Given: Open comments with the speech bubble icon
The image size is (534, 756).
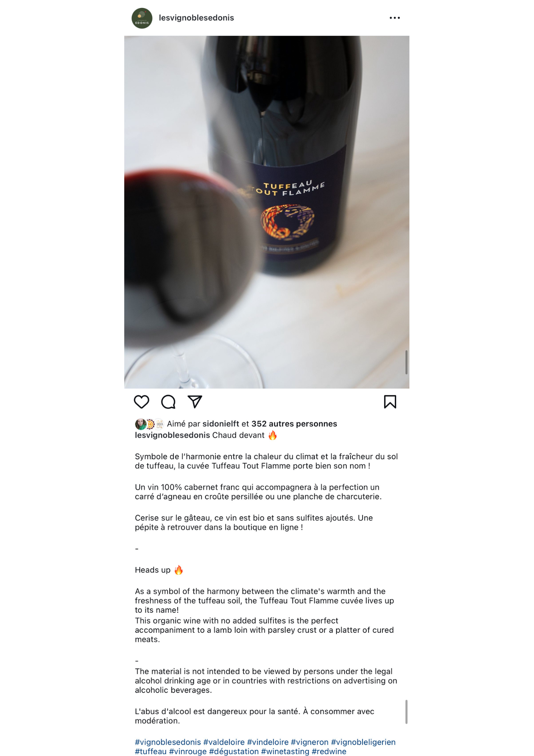Looking at the screenshot, I should 168,402.
